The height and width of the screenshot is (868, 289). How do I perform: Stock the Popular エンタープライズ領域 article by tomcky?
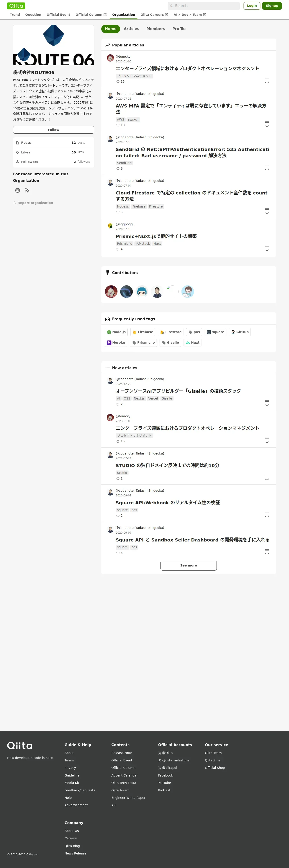pyautogui.click(x=267, y=80)
